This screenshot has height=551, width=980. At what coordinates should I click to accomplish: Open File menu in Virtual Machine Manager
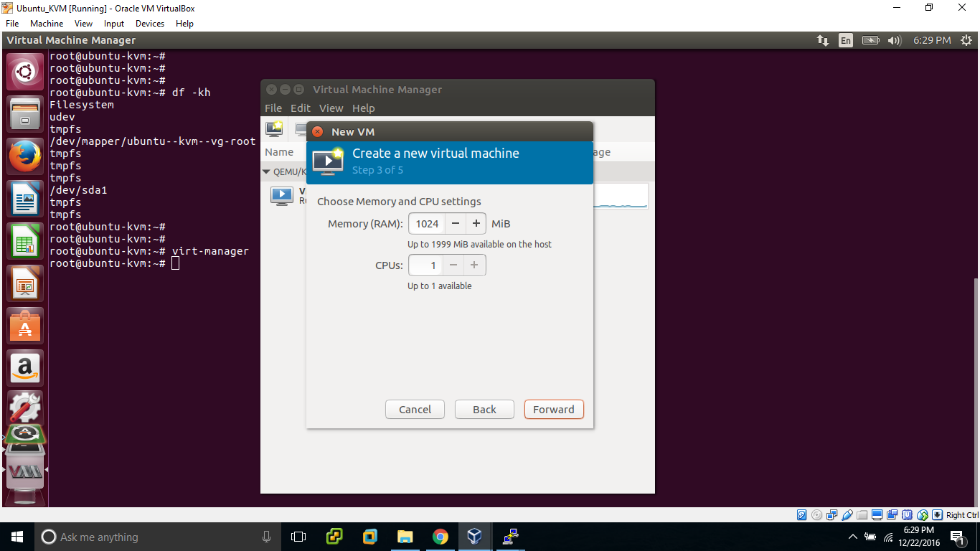[273, 108]
